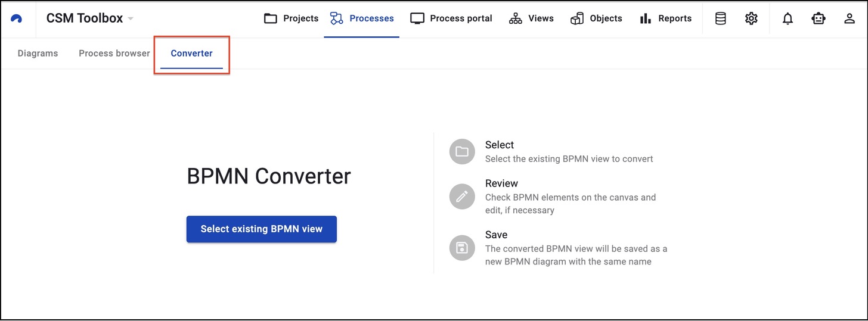The image size is (868, 321).
Task: Click 'Select the existing BPMN view to convert' text
Action: click(569, 159)
